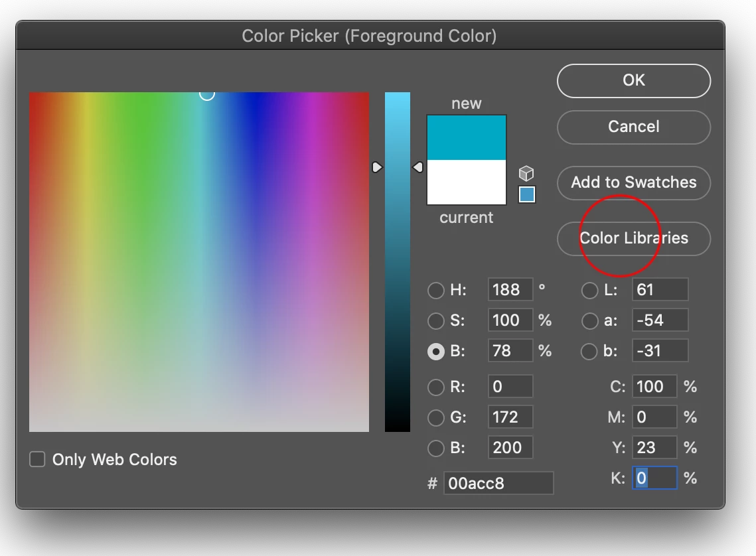The image size is (756, 556).
Task: Select the R red radio button
Action: 436,387
